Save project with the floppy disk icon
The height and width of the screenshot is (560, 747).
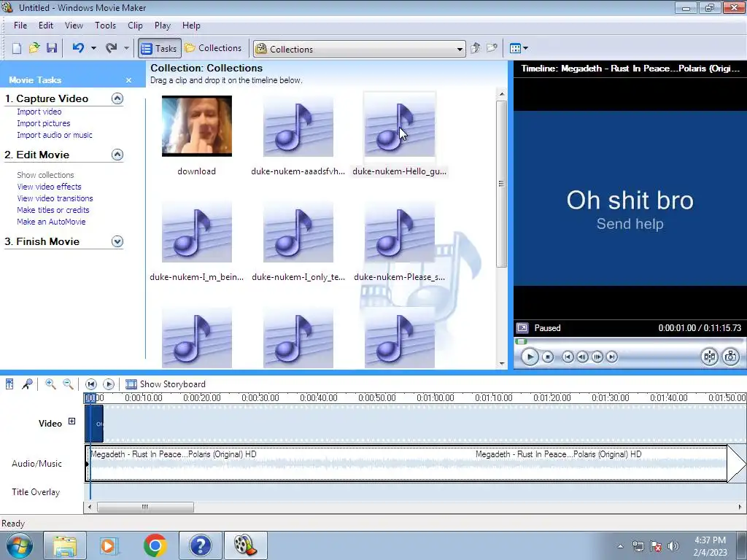[52, 48]
